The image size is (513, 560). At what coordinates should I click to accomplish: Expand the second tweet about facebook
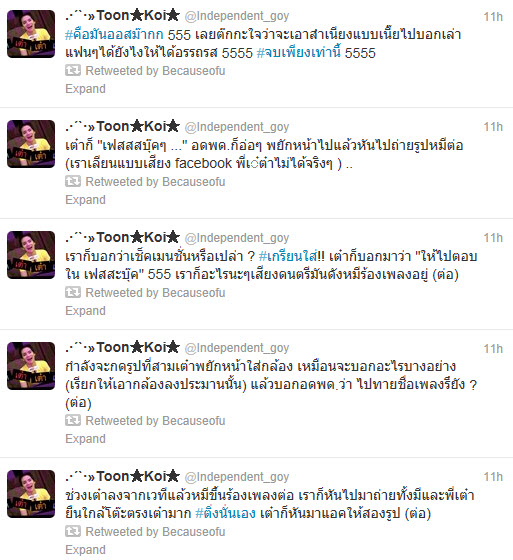pos(85,200)
